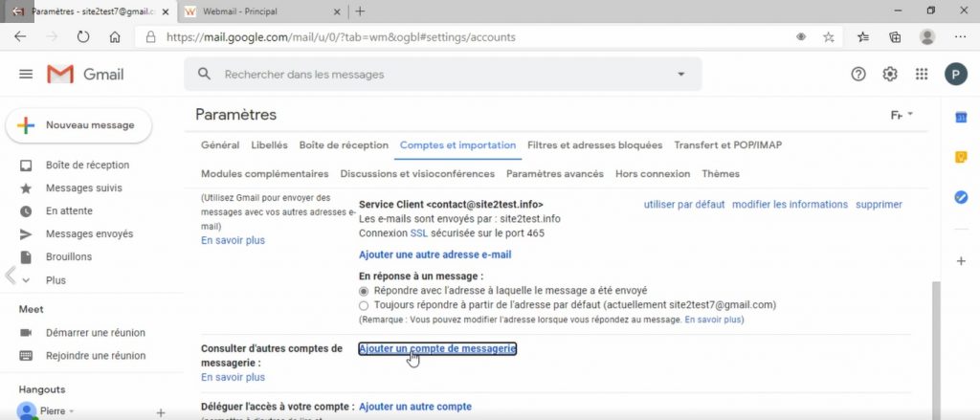Image resolution: width=980 pixels, height=420 pixels.
Task: Click utiliser par défaut link
Action: 684,205
